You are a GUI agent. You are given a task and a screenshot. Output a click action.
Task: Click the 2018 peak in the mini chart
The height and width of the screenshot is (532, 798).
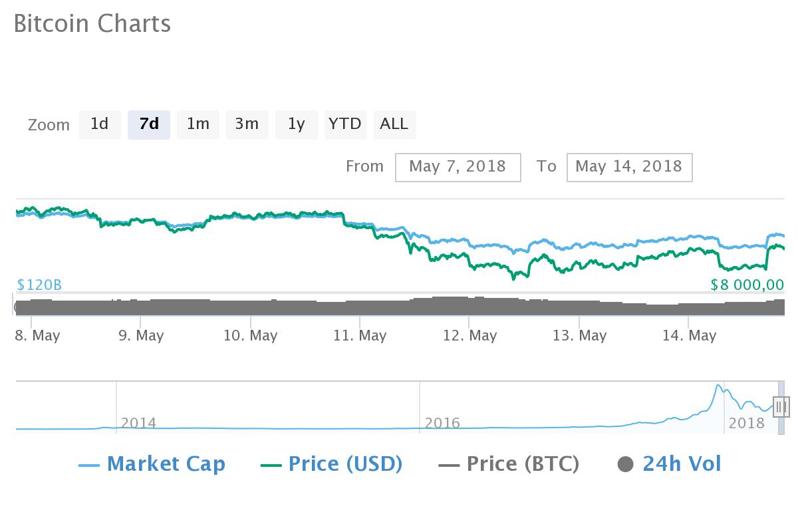(x=719, y=386)
